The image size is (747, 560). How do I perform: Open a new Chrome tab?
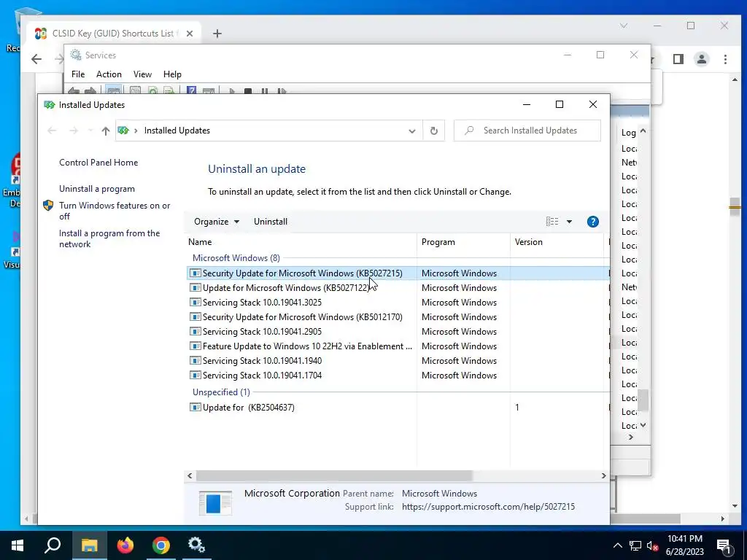coord(217,34)
